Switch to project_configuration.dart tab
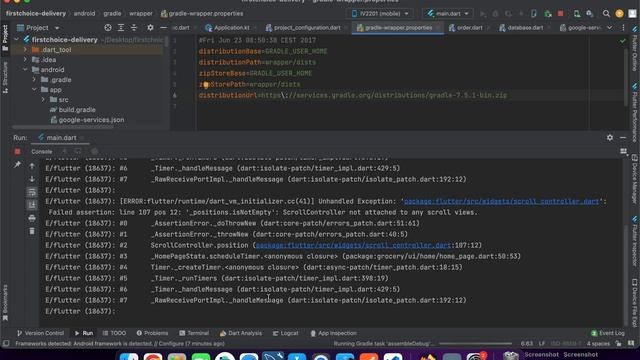This screenshot has height=360, width=640. click(x=303, y=28)
